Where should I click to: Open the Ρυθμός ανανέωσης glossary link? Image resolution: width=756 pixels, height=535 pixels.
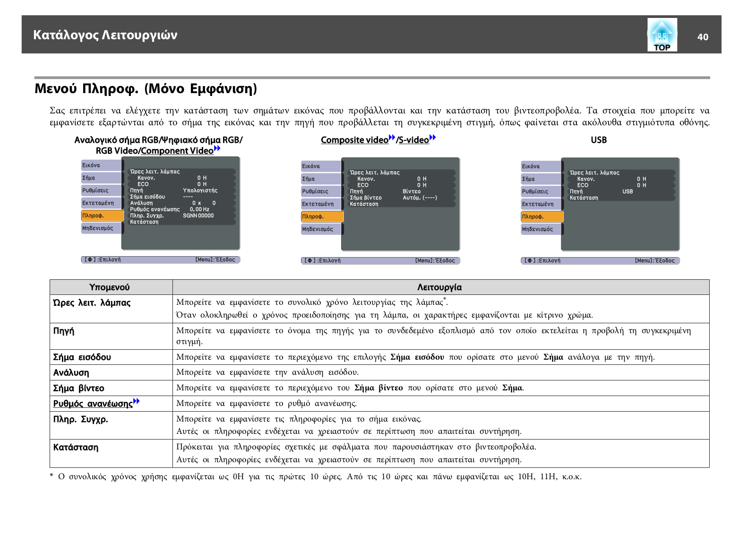point(93,404)
